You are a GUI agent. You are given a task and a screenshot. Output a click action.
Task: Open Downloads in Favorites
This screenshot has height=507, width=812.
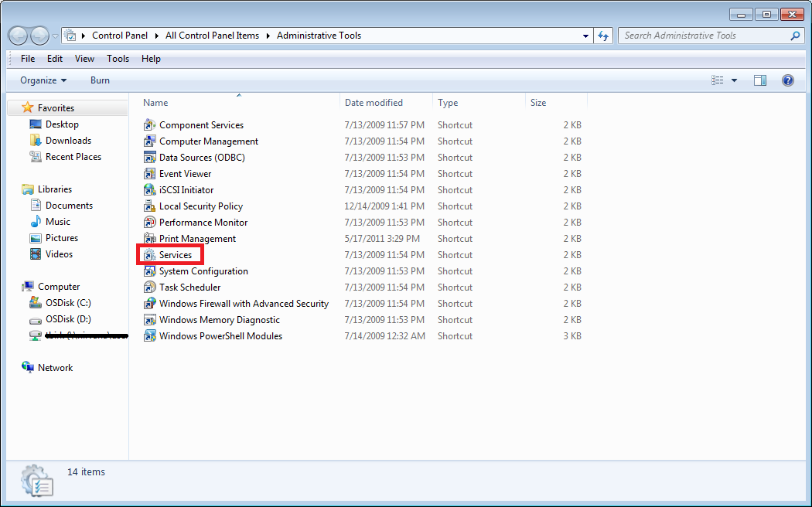point(68,140)
